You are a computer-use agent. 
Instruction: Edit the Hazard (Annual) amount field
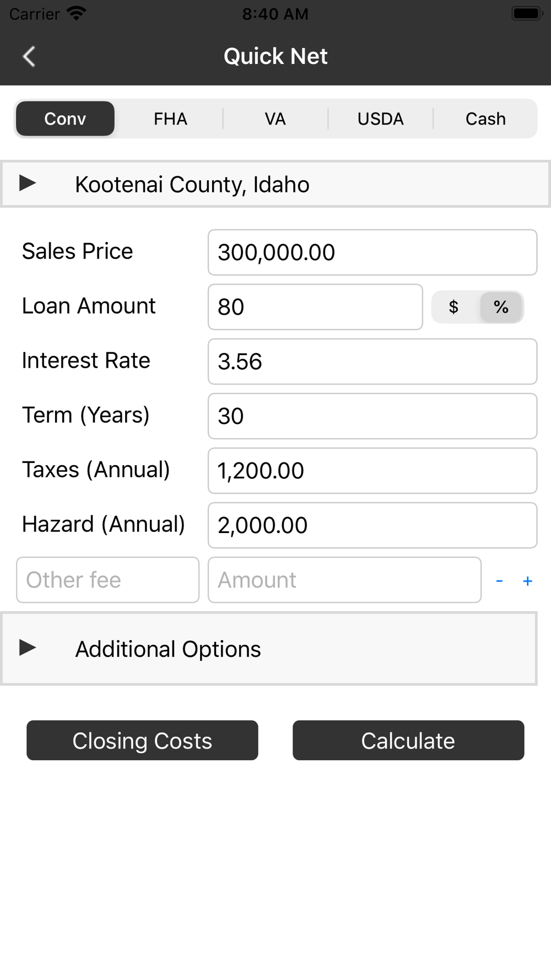(372, 525)
